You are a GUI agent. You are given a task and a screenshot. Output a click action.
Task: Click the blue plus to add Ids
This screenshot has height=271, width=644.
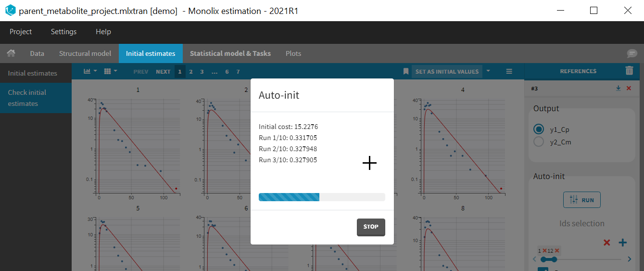click(622, 243)
